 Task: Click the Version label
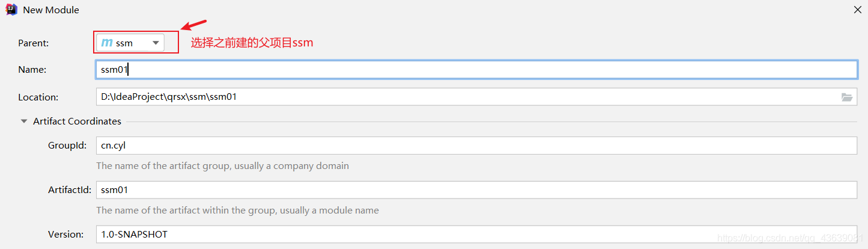point(66,234)
